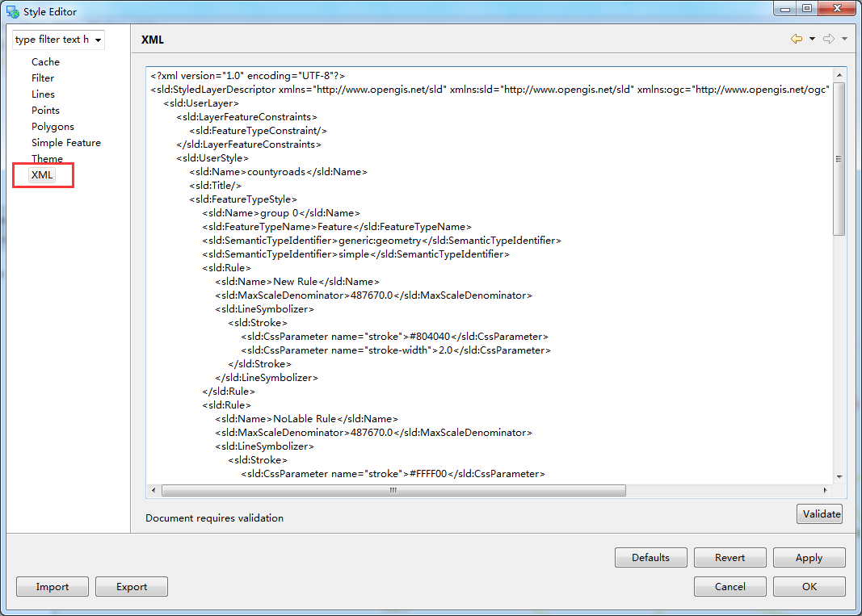Focus the type filter text field
Screen dimensions: 862x616
click(x=53, y=40)
